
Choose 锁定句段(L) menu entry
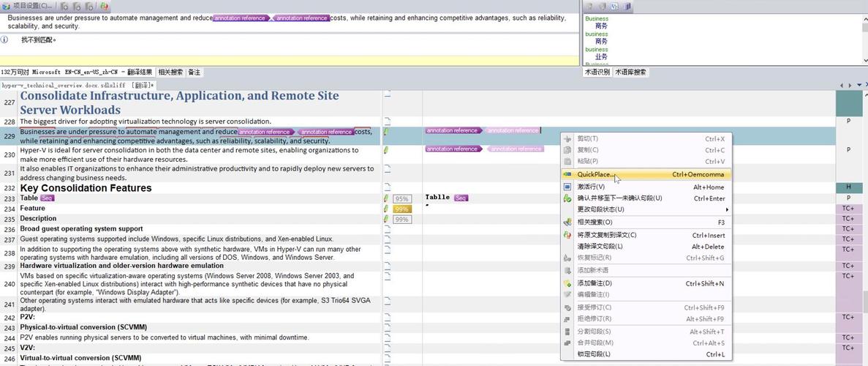pos(646,354)
